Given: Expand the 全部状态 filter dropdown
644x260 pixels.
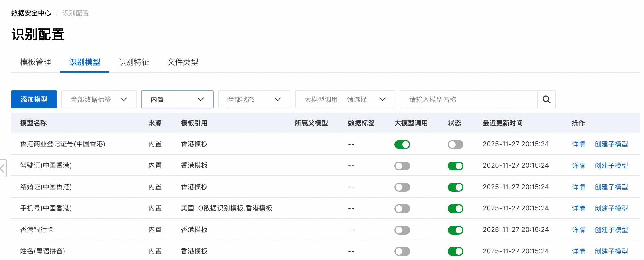Looking at the screenshot, I should (254, 99).
